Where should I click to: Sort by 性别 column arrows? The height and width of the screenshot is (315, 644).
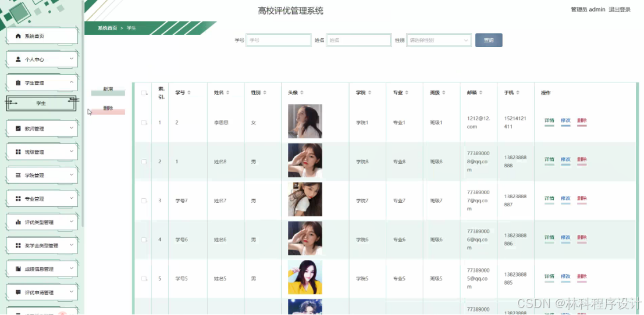point(265,92)
